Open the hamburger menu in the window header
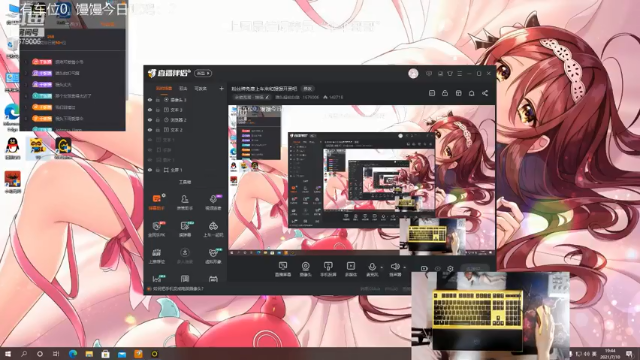640x360 pixels. point(460,73)
